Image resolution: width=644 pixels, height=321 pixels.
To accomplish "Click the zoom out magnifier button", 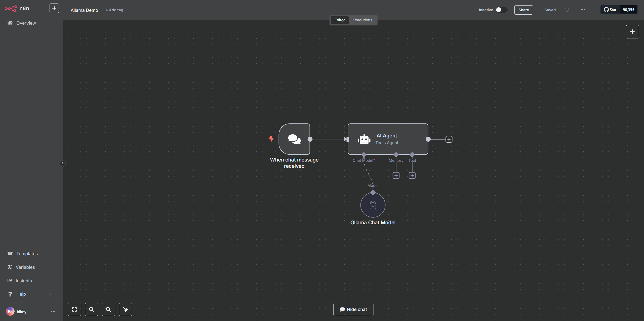I will coord(108,309).
